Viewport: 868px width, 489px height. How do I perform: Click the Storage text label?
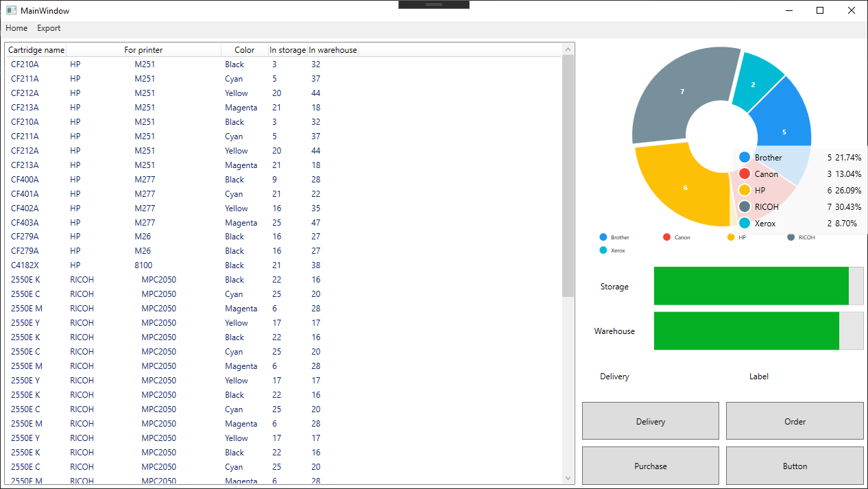614,287
